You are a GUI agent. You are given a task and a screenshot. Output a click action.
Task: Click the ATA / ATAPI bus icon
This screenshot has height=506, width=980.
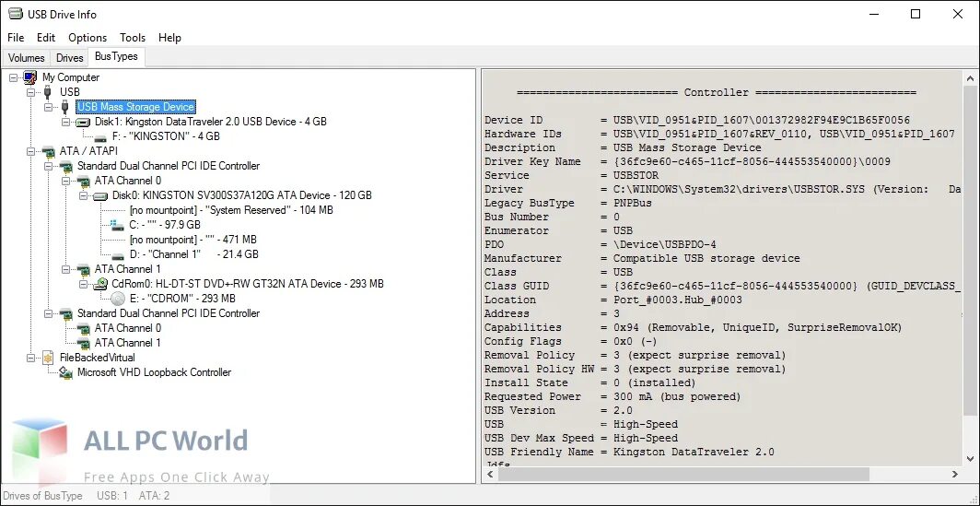coord(48,151)
